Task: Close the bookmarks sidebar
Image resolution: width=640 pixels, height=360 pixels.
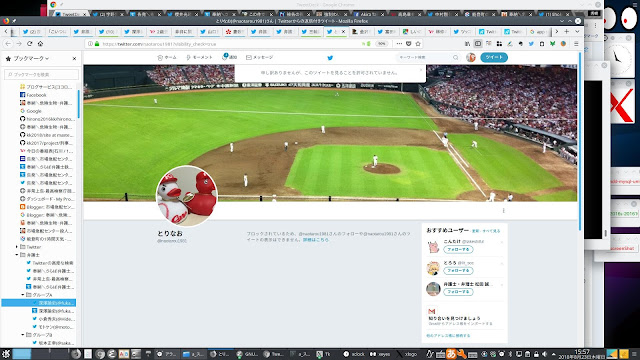Action: point(74,58)
